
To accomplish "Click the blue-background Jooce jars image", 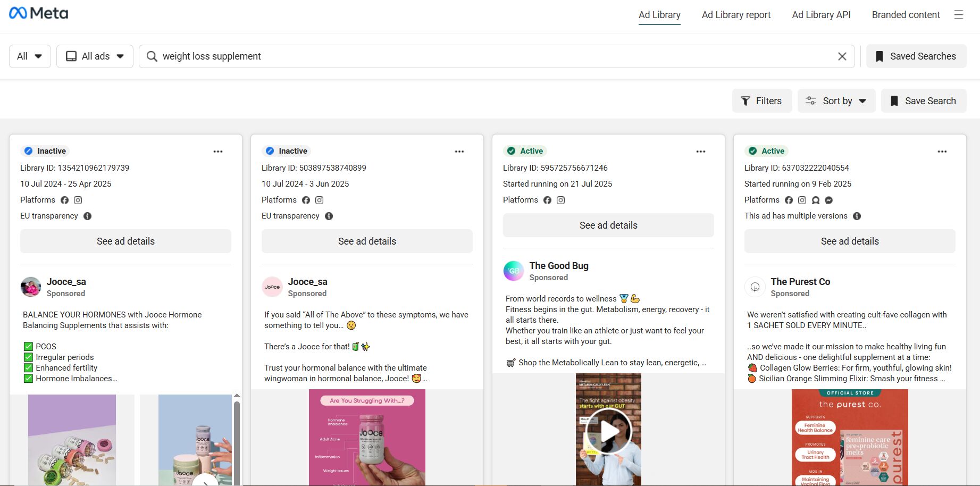I will click(195, 440).
